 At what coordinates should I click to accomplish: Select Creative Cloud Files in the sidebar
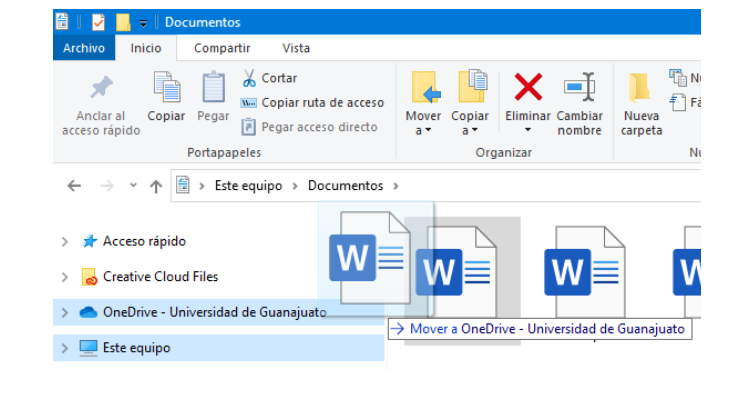tap(160, 277)
